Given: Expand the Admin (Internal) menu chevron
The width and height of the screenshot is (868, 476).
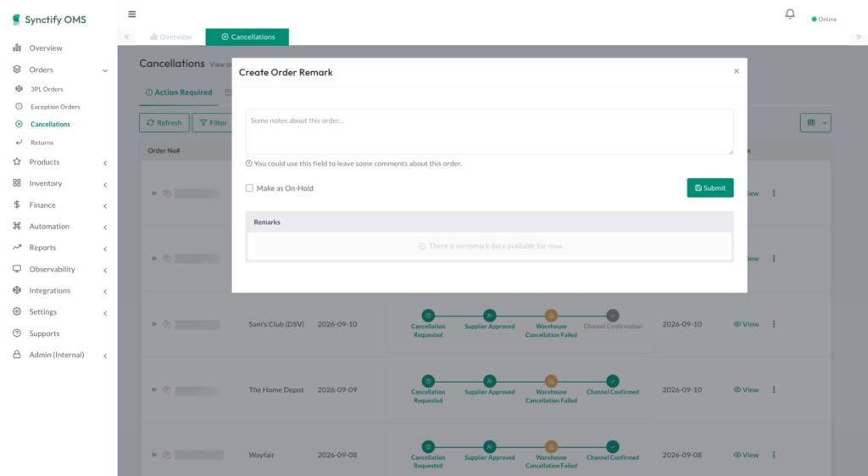Looking at the screenshot, I should 105,356.
